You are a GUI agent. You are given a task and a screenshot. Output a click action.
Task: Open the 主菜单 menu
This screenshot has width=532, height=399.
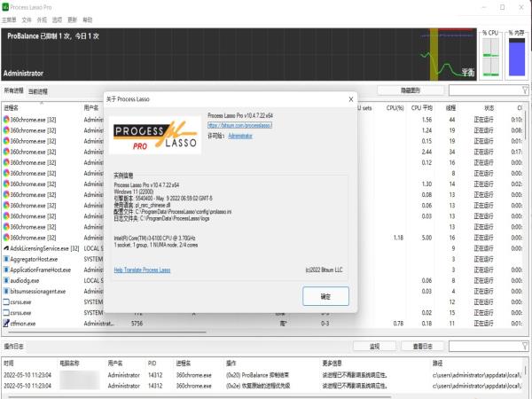click(x=9, y=20)
